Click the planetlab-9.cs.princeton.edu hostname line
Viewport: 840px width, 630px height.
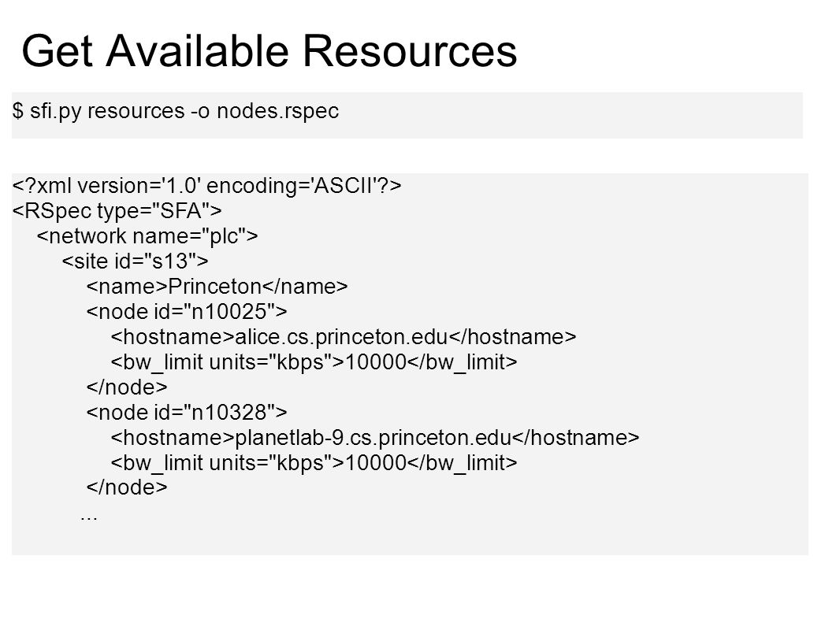(375, 437)
